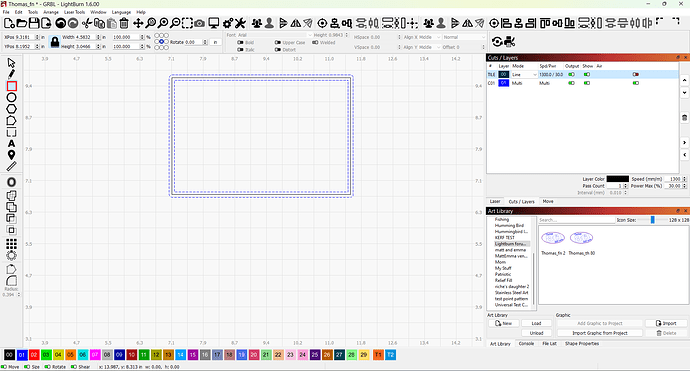Screen dimensions: 690x371
Task: Toggle Air assist for layer 00
Action: click(x=635, y=74)
